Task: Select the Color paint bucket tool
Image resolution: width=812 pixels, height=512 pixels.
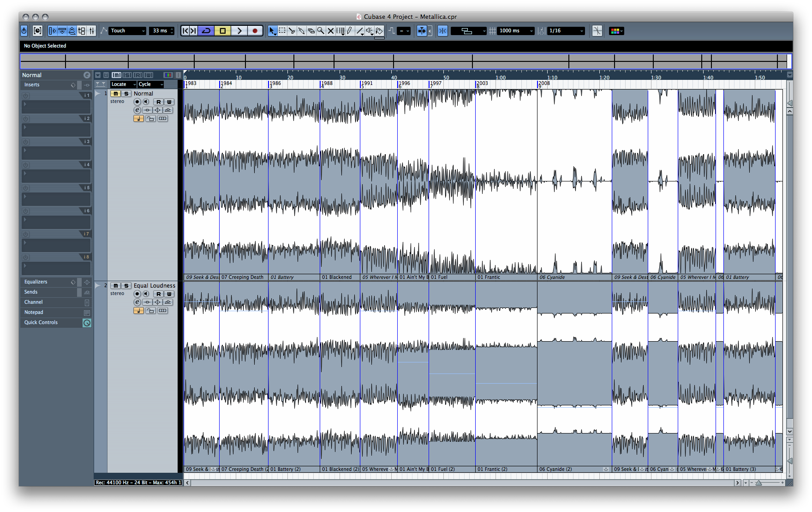Action: coord(379,31)
